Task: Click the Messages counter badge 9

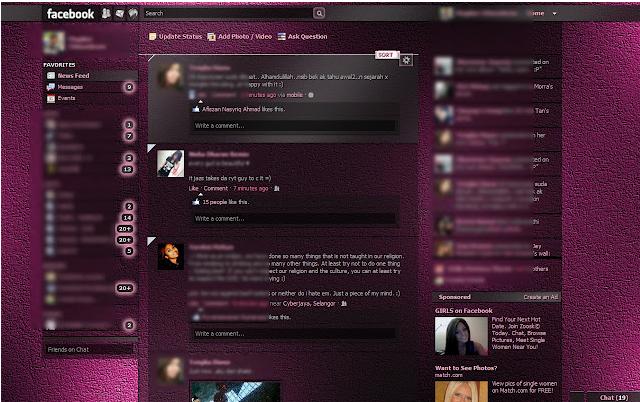Action: tap(129, 87)
